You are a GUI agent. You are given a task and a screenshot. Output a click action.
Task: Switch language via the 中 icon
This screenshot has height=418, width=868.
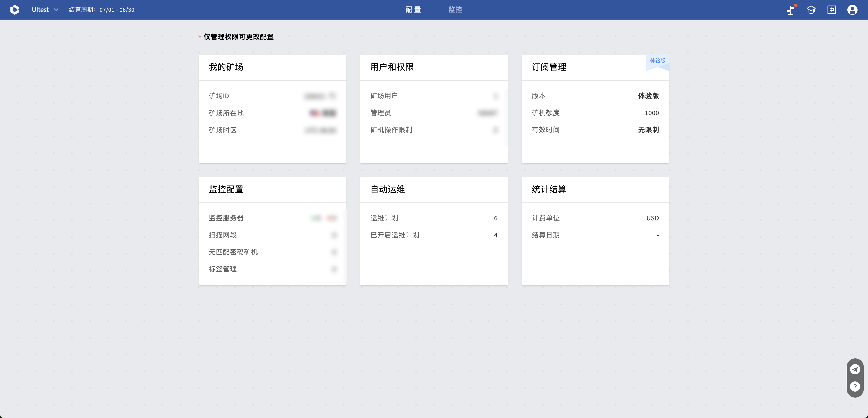(832, 10)
